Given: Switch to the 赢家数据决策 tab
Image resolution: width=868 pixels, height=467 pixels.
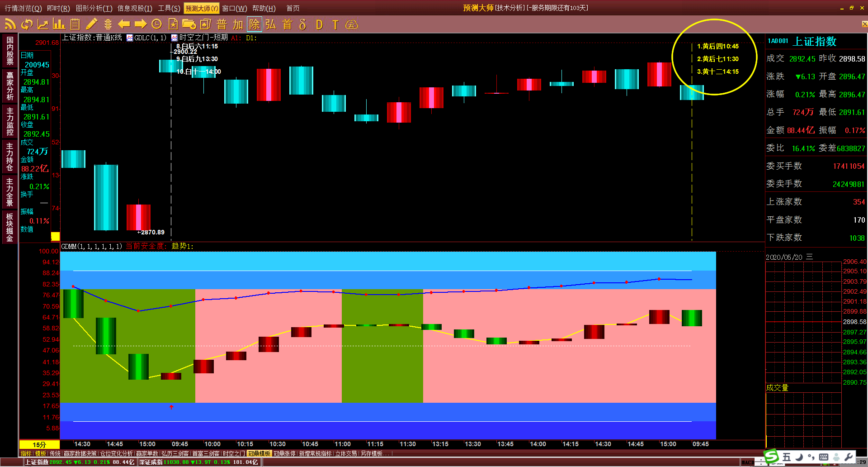Looking at the screenshot, I should [80, 453].
